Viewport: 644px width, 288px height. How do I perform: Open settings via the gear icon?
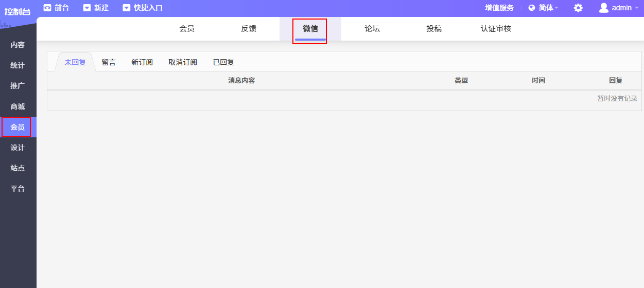[x=578, y=8]
